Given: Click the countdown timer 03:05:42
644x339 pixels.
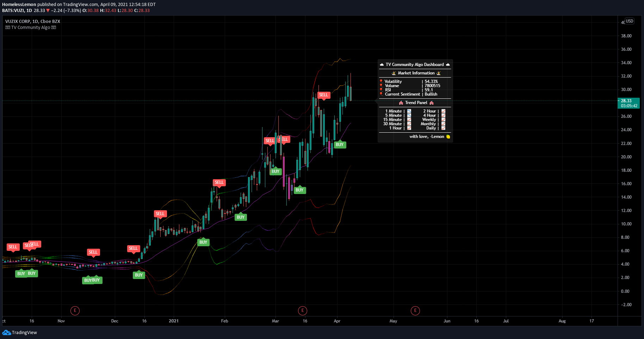Looking at the screenshot, I should (x=629, y=106).
